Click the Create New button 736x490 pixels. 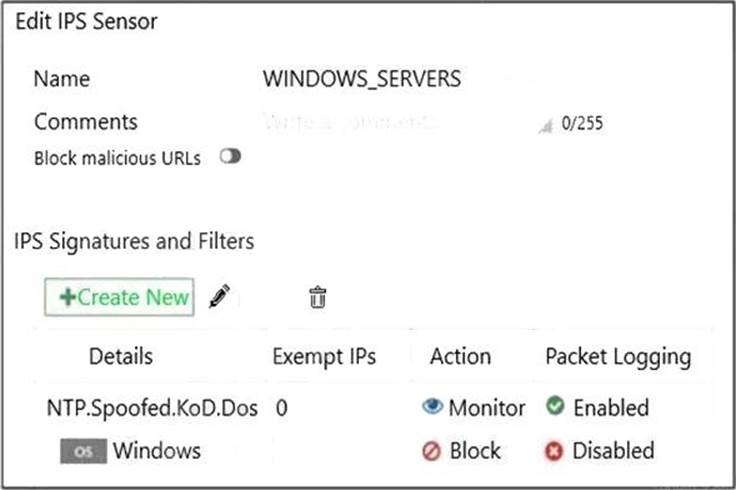[x=119, y=297]
